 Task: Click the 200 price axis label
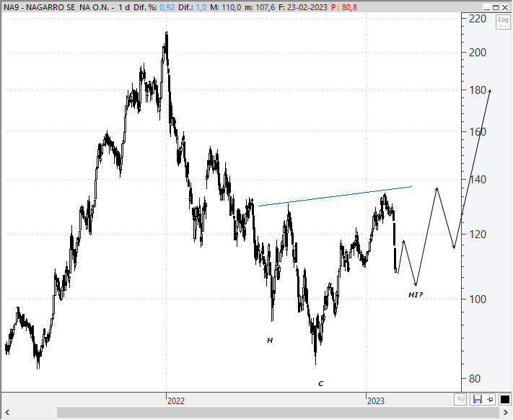478,53
